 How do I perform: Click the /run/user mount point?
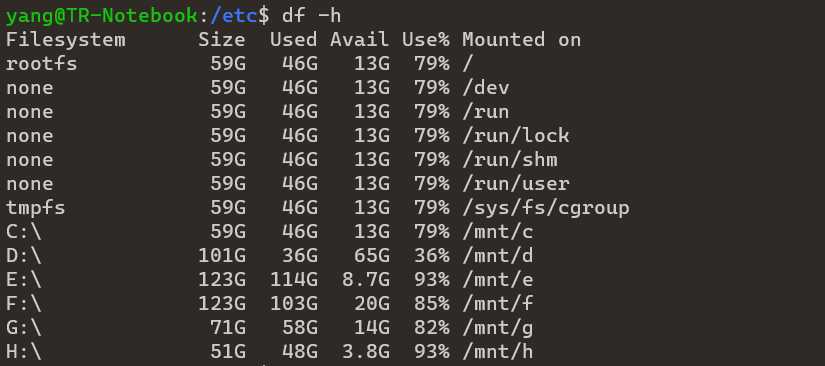click(x=516, y=184)
